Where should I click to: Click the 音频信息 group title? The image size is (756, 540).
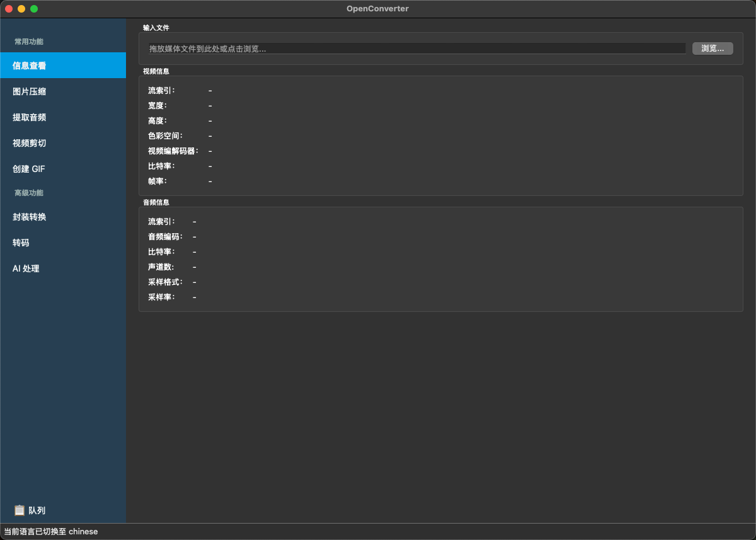tap(156, 202)
